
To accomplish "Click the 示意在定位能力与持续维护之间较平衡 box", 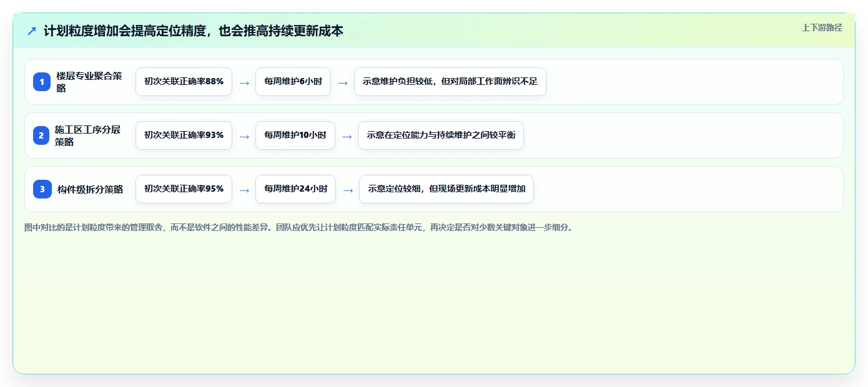I will pos(441,135).
